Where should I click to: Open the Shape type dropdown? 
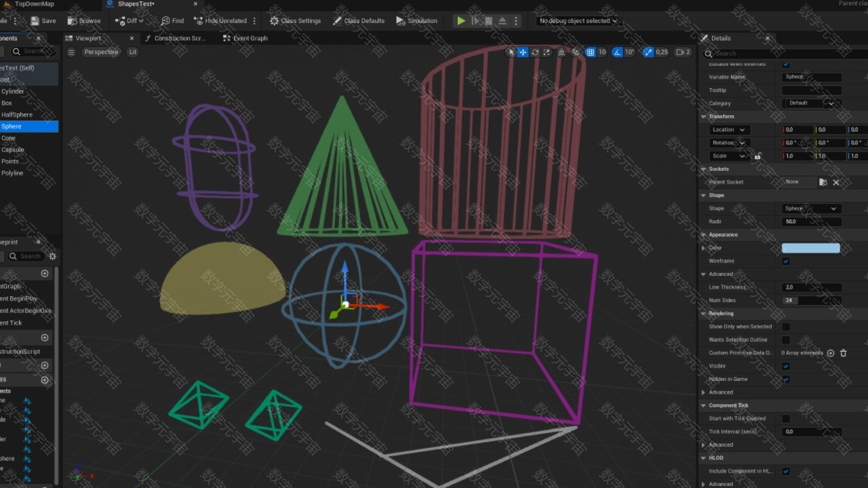(811, 209)
